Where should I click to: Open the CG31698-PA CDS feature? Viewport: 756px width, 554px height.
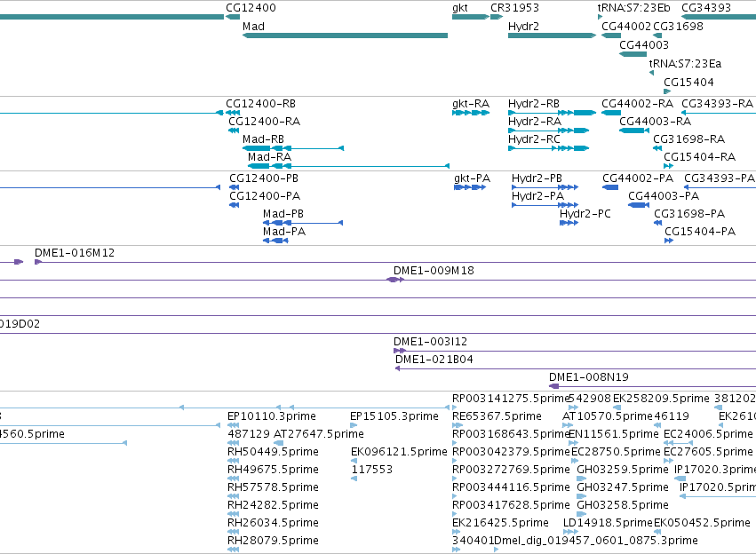coord(657,223)
